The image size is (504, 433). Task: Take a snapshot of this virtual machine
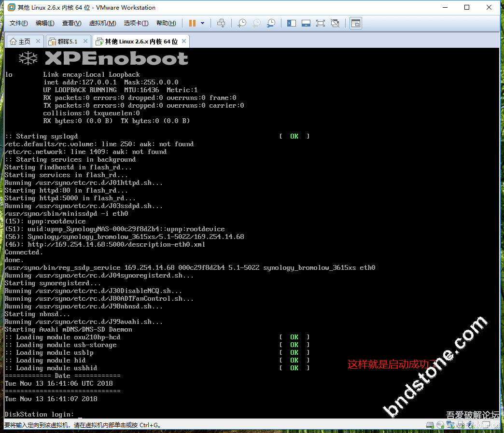coord(242,23)
